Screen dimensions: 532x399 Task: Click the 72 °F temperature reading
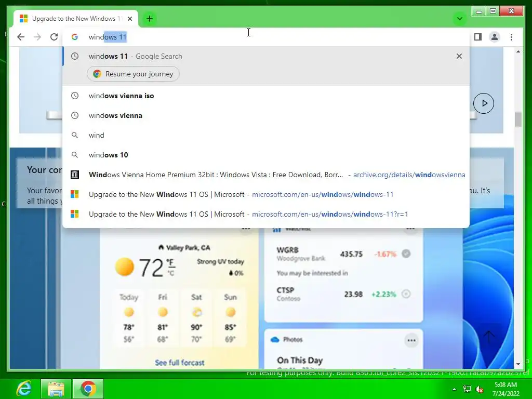157,268
